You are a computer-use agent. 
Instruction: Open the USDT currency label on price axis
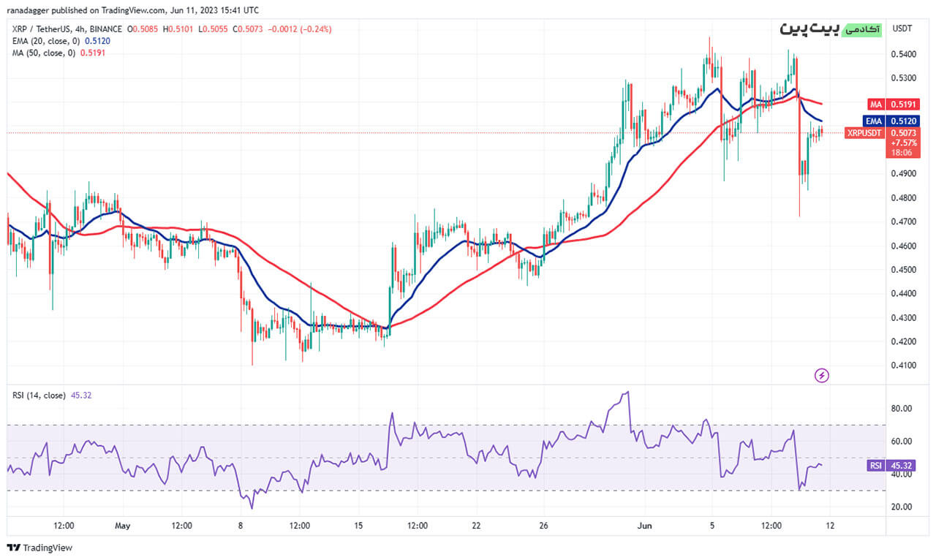[x=902, y=29]
